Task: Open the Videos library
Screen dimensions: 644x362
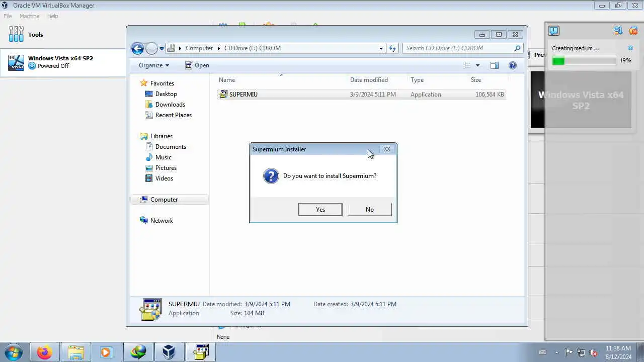Action: click(164, 178)
